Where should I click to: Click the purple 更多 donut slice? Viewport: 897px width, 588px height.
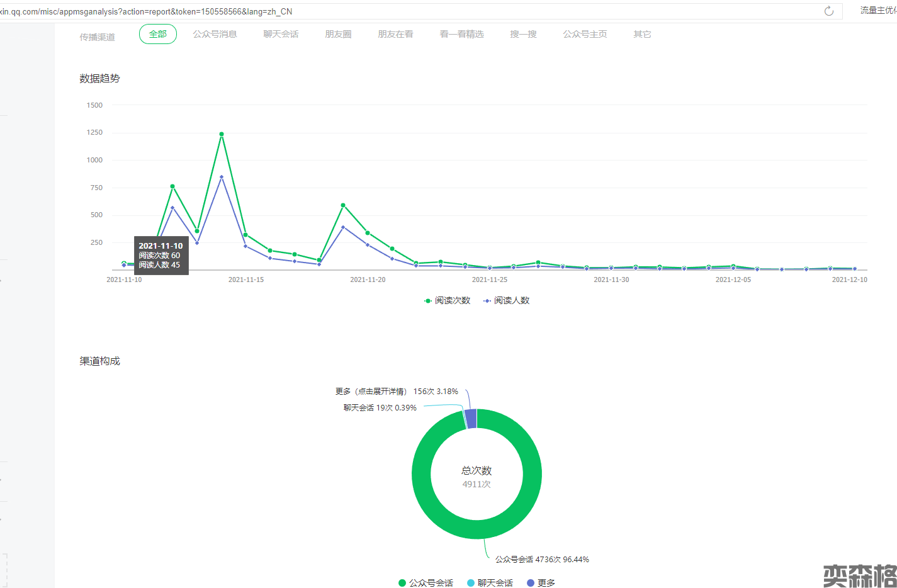(x=471, y=419)
